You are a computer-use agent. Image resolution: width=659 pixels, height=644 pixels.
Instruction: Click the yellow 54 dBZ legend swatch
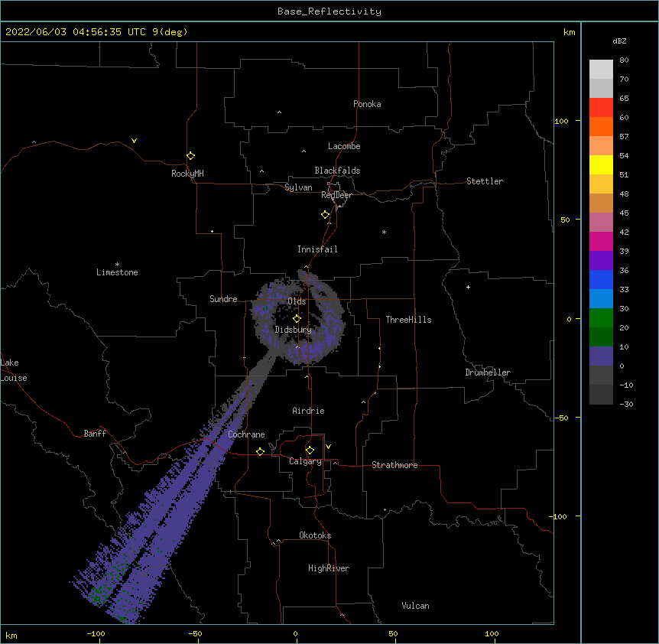click(x=601, y=164)
